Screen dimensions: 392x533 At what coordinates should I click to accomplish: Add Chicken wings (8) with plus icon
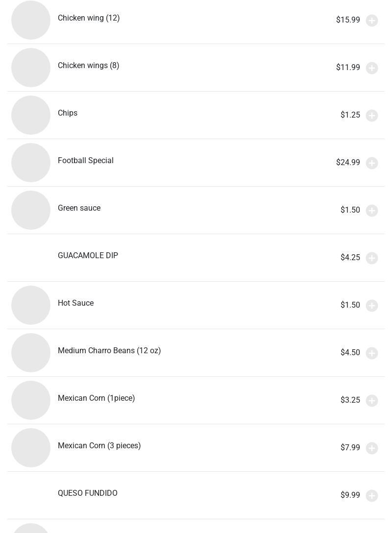371,68
